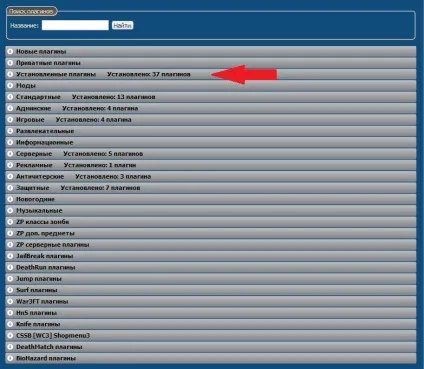This screenshot has width=424, height=369.
Task: Click the plus icon beside Античитерские
Action: (10, 176)
